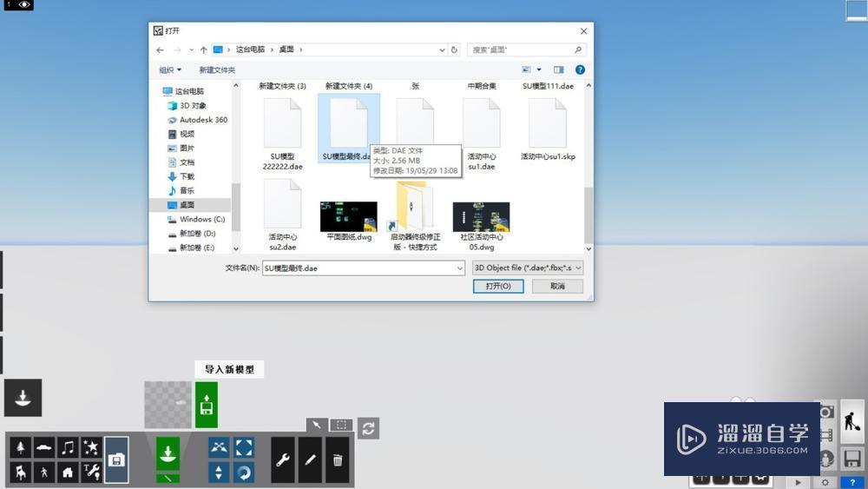
Task: Open the Save floppy disk icon at right
Action: [852, 459]
